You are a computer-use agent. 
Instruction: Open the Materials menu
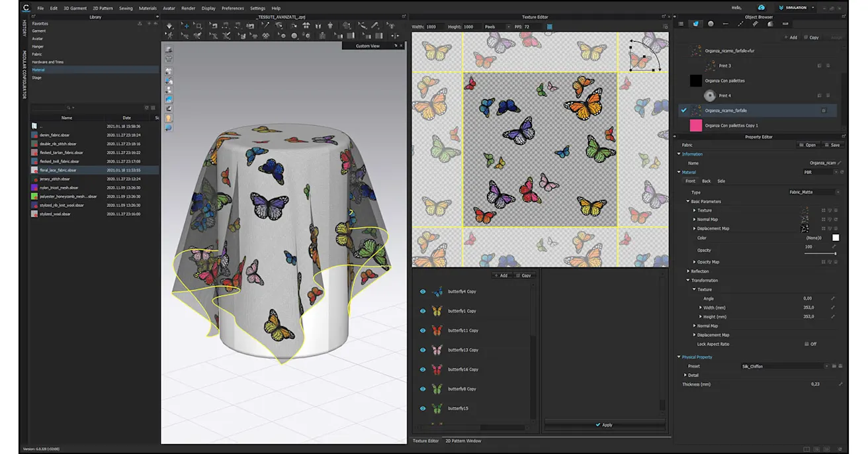[x=148, y=9]
